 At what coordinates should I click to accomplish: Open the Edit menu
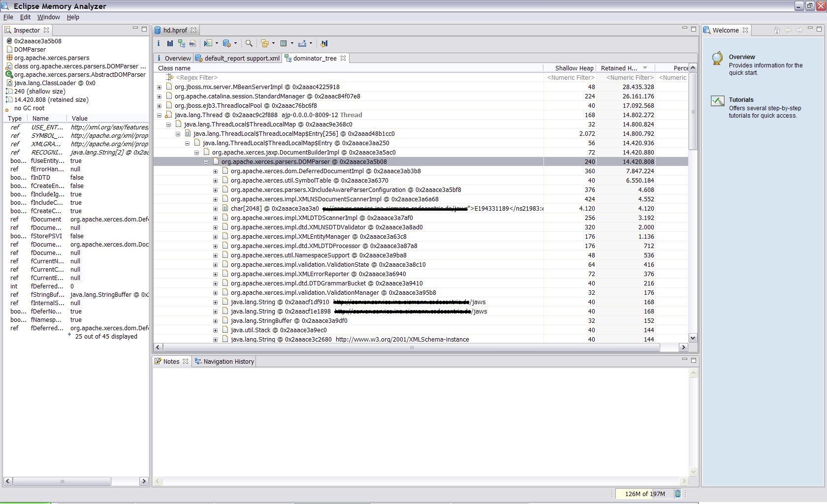(25, 17)
